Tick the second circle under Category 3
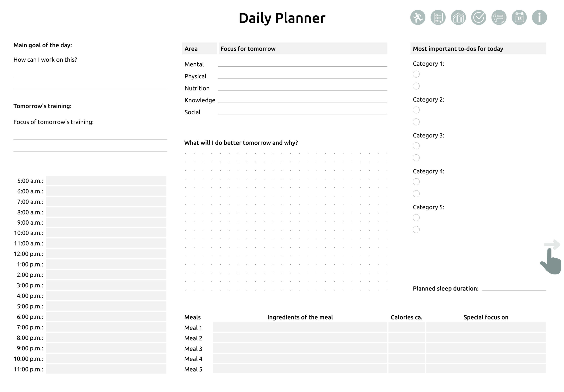This screenshot has height=392, width=564. pyautogui.click(x=416, y=158)
